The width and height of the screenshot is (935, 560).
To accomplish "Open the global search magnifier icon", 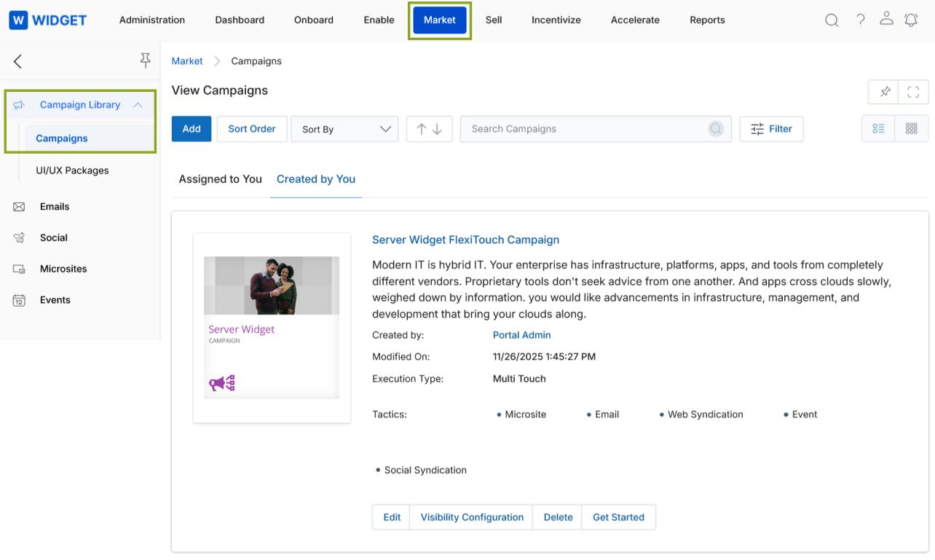I will pos(832,20).
